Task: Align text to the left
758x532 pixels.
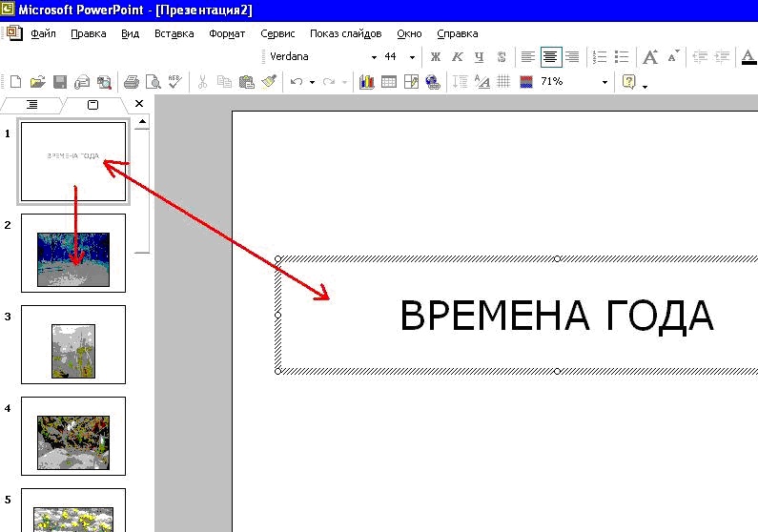Action: tap(528, 57)
